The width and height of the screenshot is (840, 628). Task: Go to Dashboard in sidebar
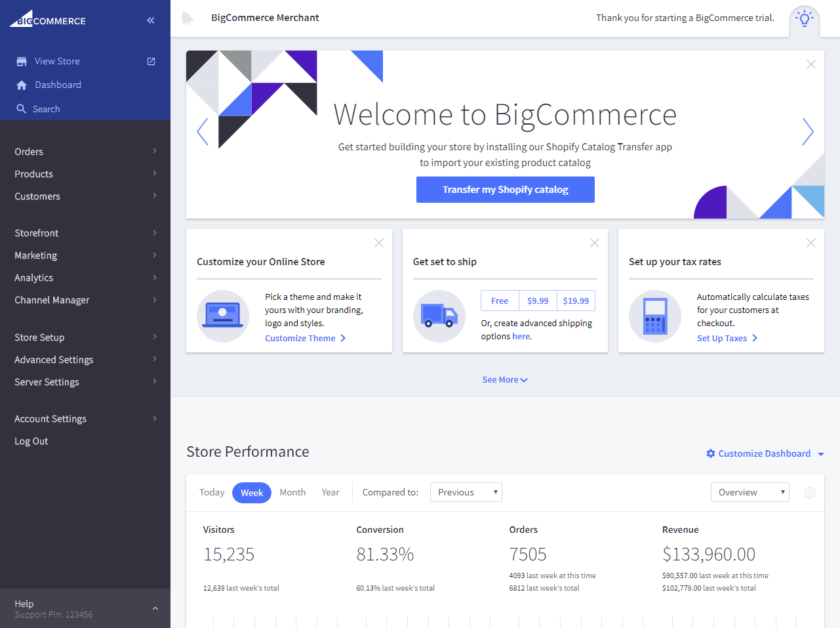58,85
